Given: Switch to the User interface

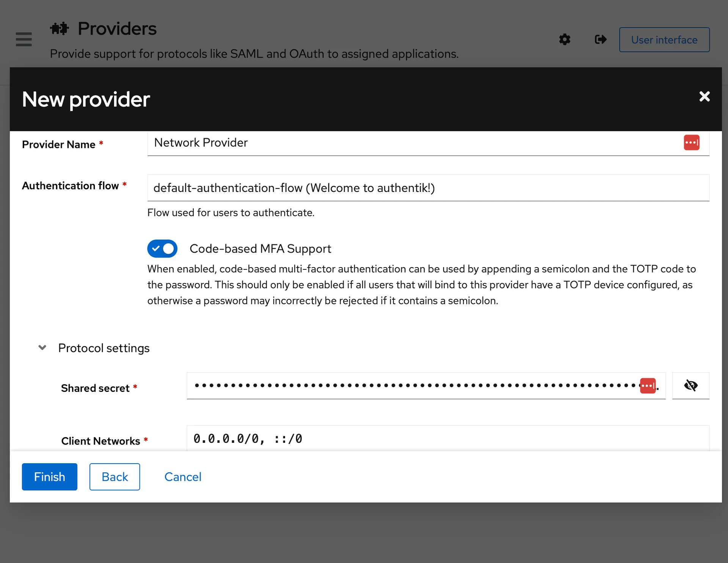Looking at the screenshot, I should coord(664,40).
